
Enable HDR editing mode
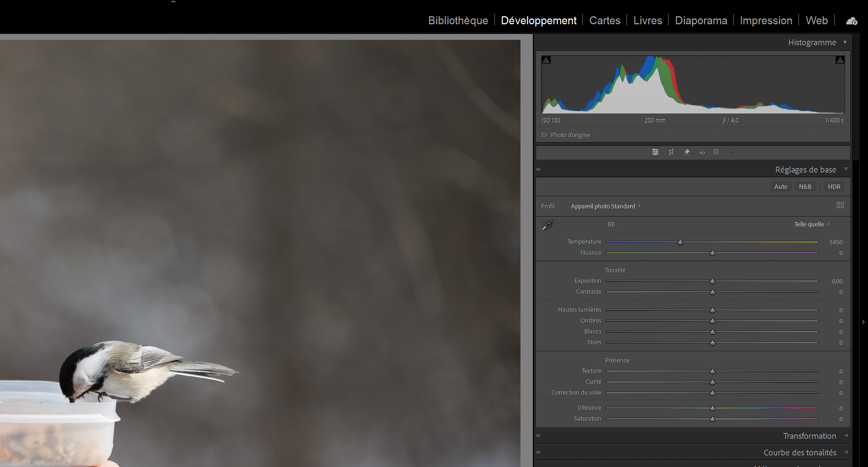coord(834,187)
